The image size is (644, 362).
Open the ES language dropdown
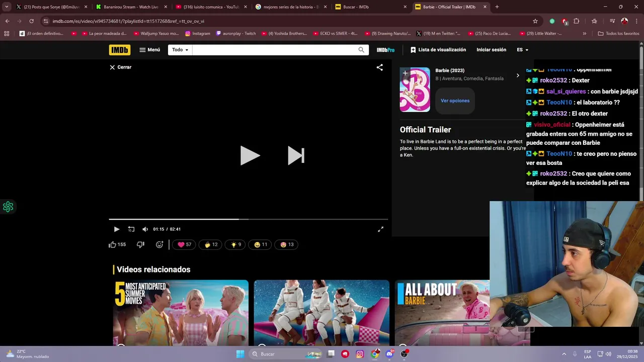tap(523, 50)
